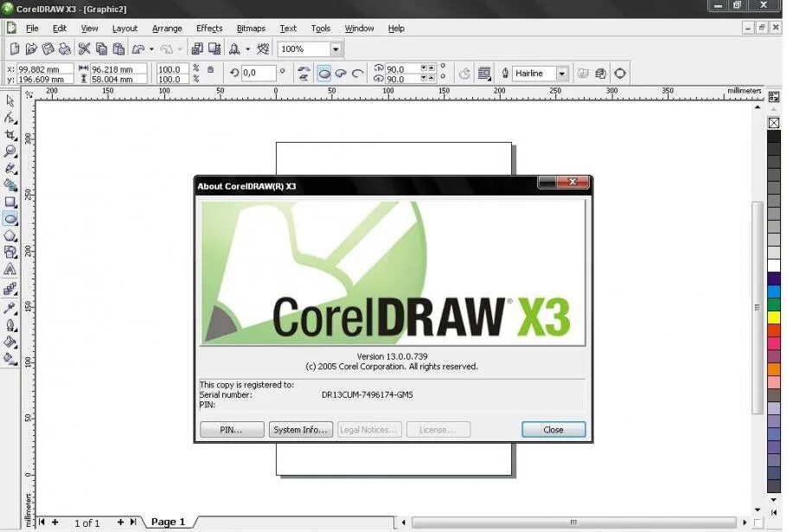The height and width of the screenshot is (532, 787).
Task: Click the Close button in About dialog
Action: coord(553,430)
